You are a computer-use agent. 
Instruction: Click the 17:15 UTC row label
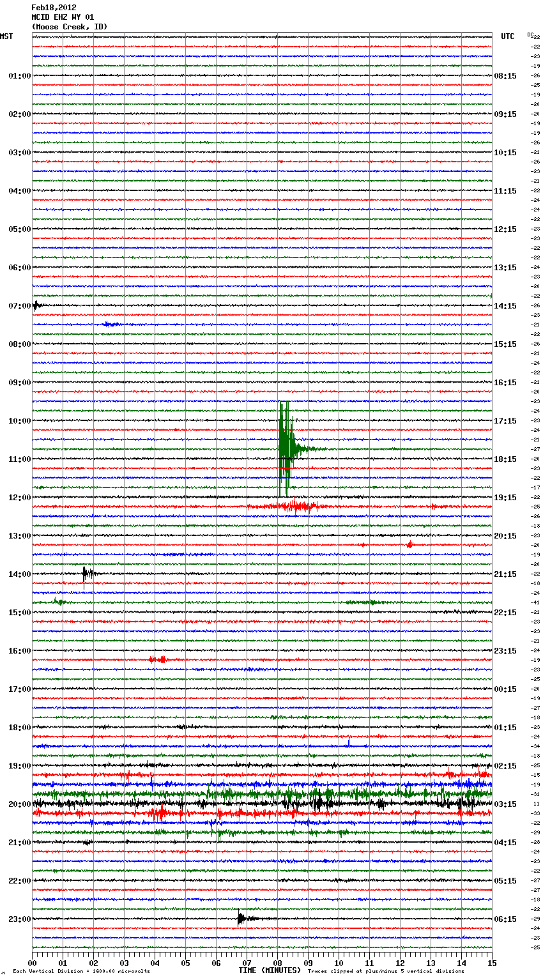[x=505, y=421]
